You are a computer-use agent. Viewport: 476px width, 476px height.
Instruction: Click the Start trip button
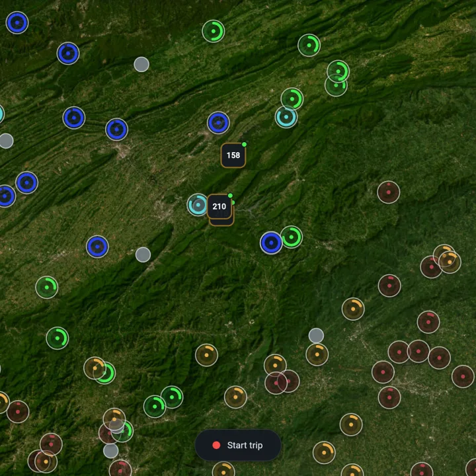pyautogui.click(x=238, y=445)
